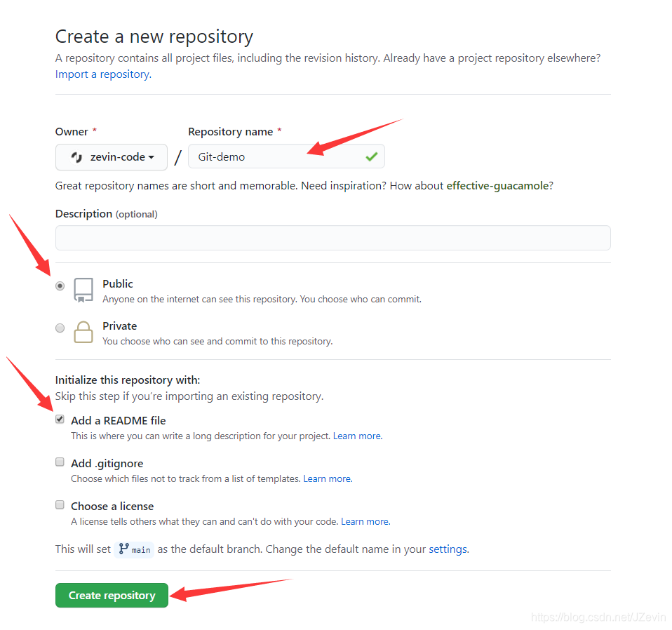The image size is (672, 630).
Task: Open the zevin-code owner dropdown
Action: click(112, 157)
